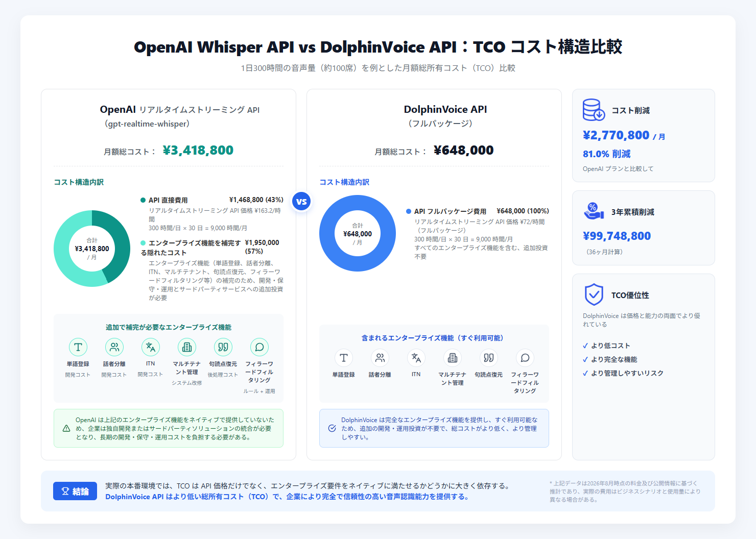
Task: Click the VS circle badge between panels
Action: [x=301, y=201]
